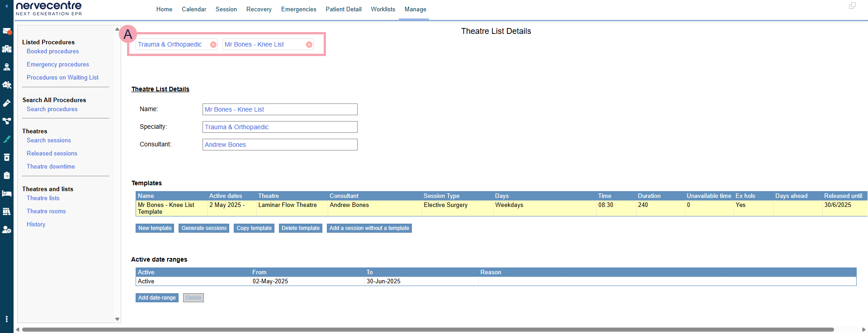Viewport: 868px width, 333px height.
Task: Select the Mr Bones Knee List Template row
Action: [x=172, y=208]
